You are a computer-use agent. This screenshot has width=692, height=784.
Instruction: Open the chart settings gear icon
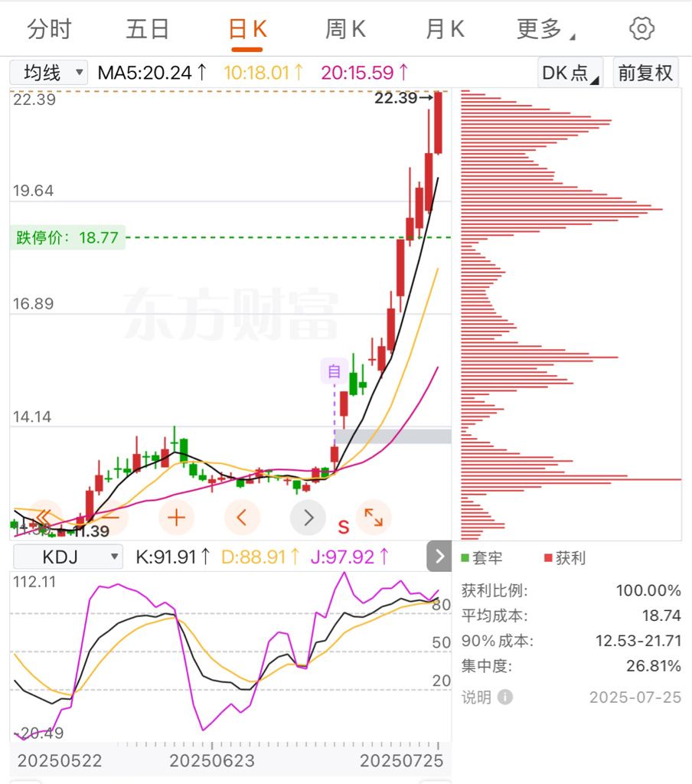641,28
